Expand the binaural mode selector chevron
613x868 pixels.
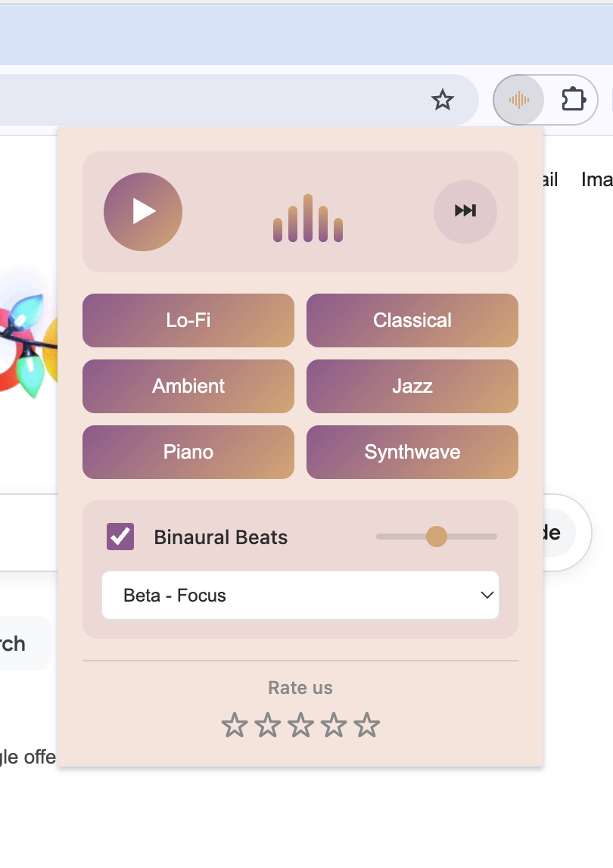pyautogui.click(x=487, y=596)
